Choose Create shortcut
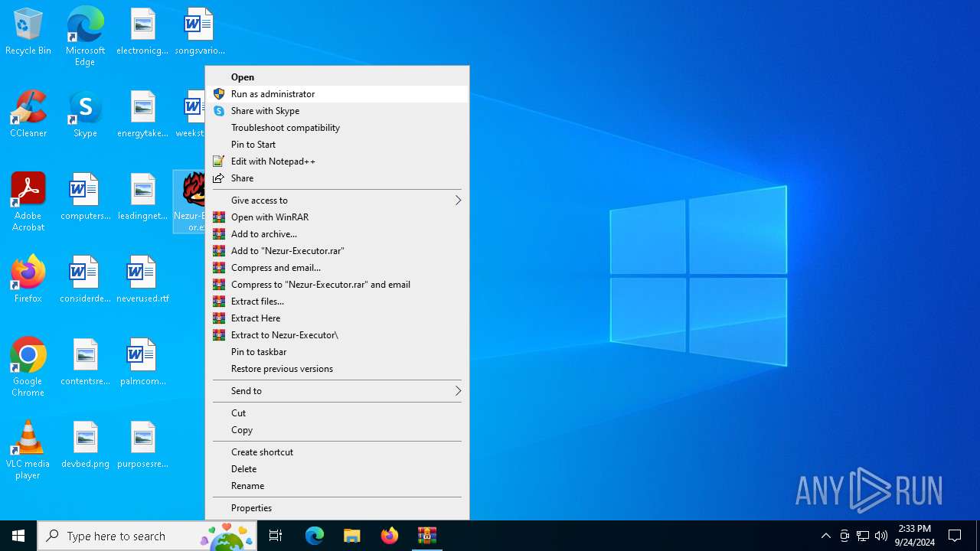The width and height of the screenshot is (980, 551). 337,452
